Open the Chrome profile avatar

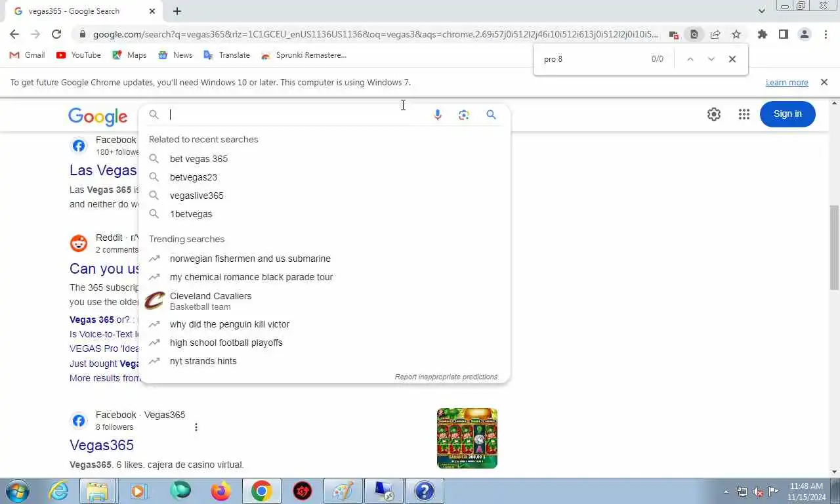pyautogui.click(x=805, y=34)
